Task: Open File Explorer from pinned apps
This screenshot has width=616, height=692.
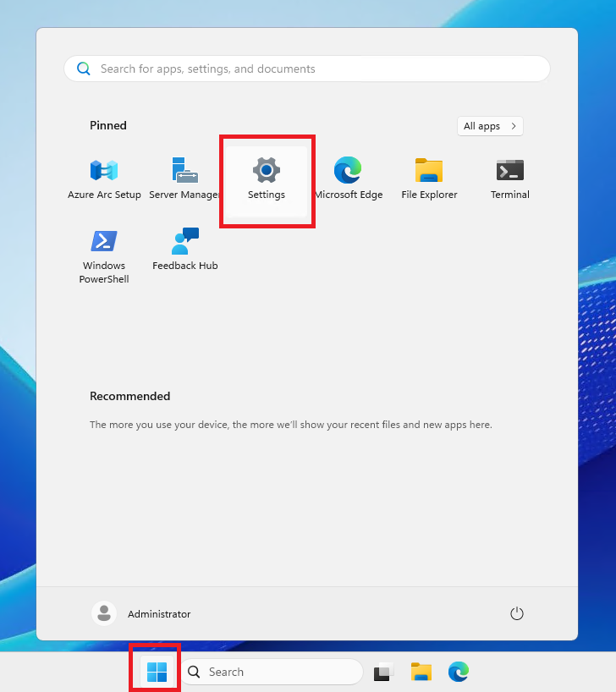Action: coord(429,179)
